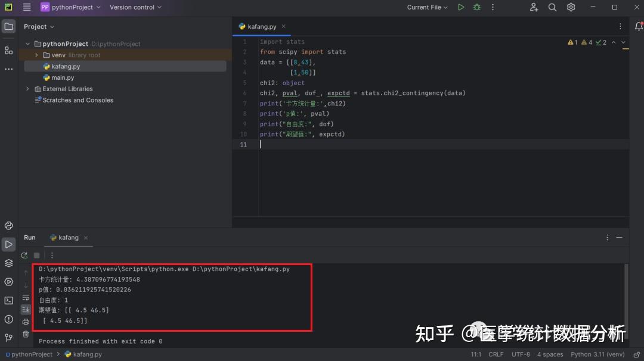The width and height of the screenshot is (644, 361).
Task: Rerun kafang with the circular rerun icon
Action: coord(24,254)
